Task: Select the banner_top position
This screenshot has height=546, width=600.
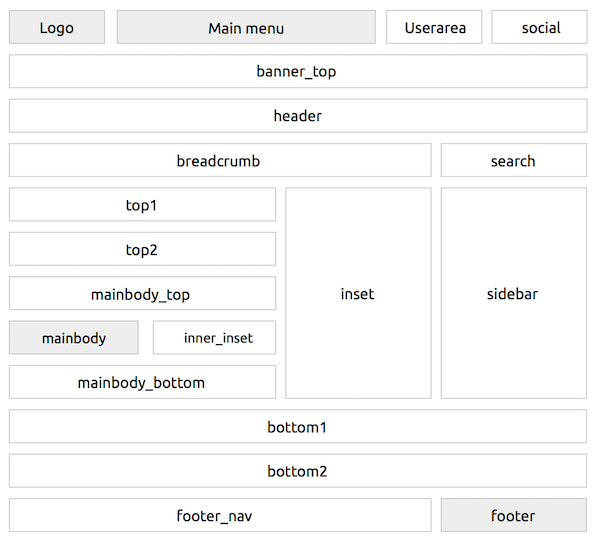Action: coord(298,72)
